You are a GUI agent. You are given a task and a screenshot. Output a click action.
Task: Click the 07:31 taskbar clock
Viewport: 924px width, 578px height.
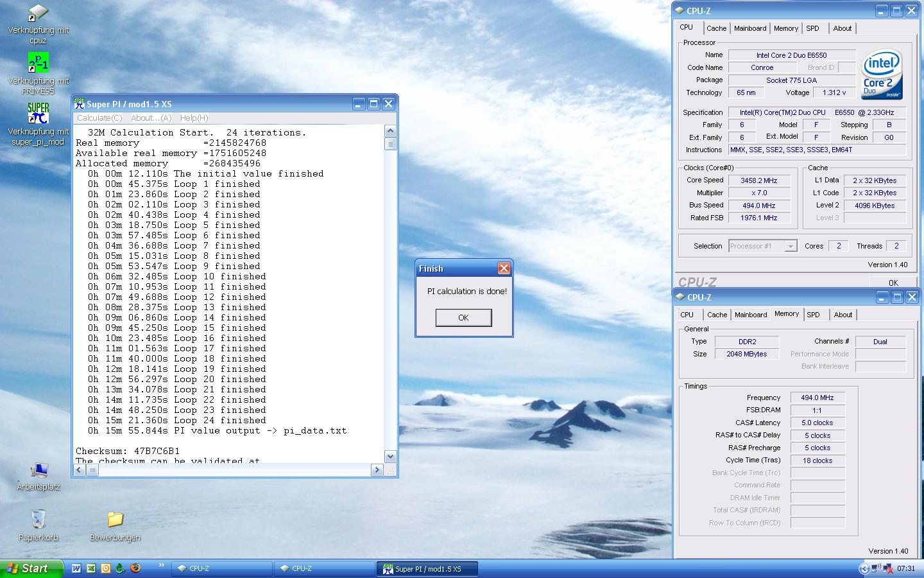[x=906, y=569]
